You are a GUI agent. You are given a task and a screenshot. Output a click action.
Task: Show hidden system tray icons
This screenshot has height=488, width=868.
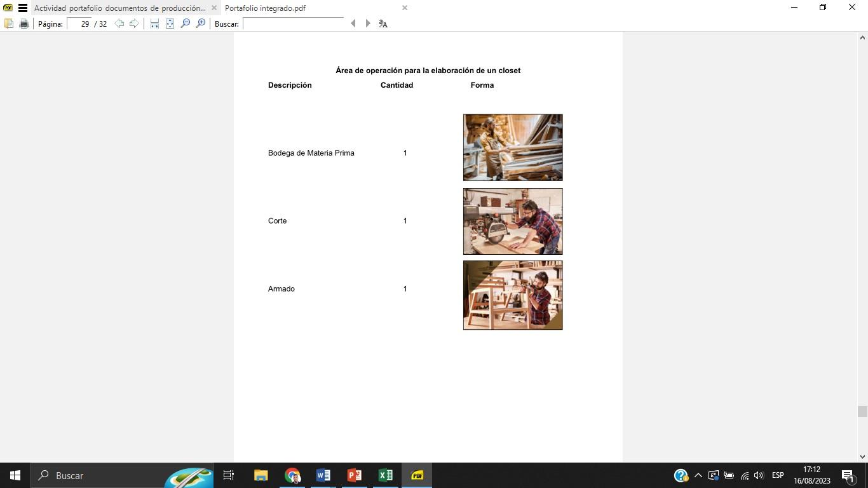pos(698,475)
